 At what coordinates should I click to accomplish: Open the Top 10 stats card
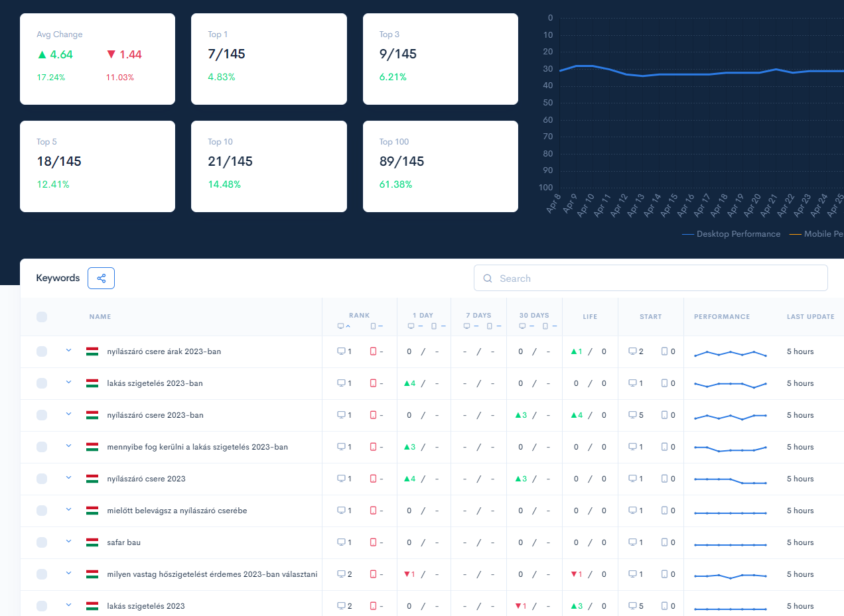point(269,166)
